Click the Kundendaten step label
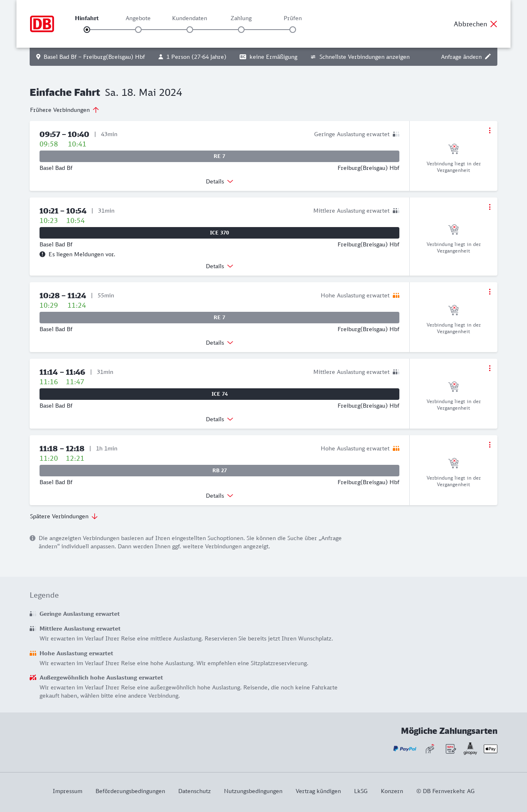This screenshot has width=527, height=812. (x=189, y=18)
